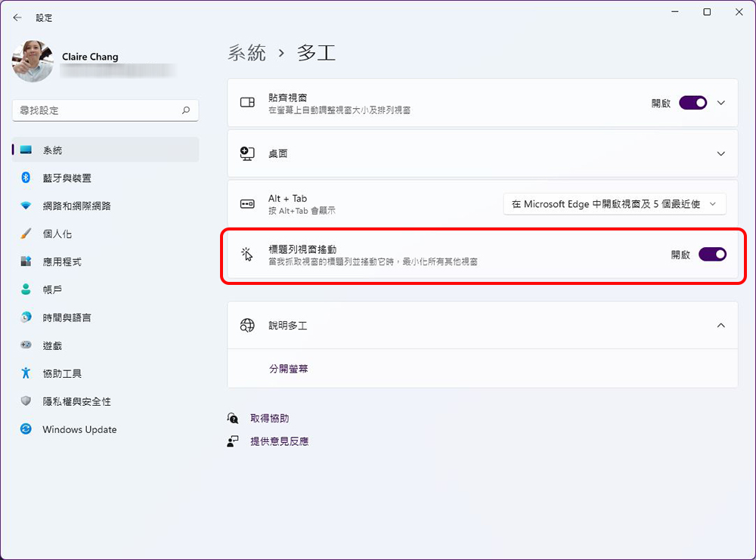Expand 貼齊視窗 options chevron
The width and height of the screenshot is (756, 560).
(720, 103)
